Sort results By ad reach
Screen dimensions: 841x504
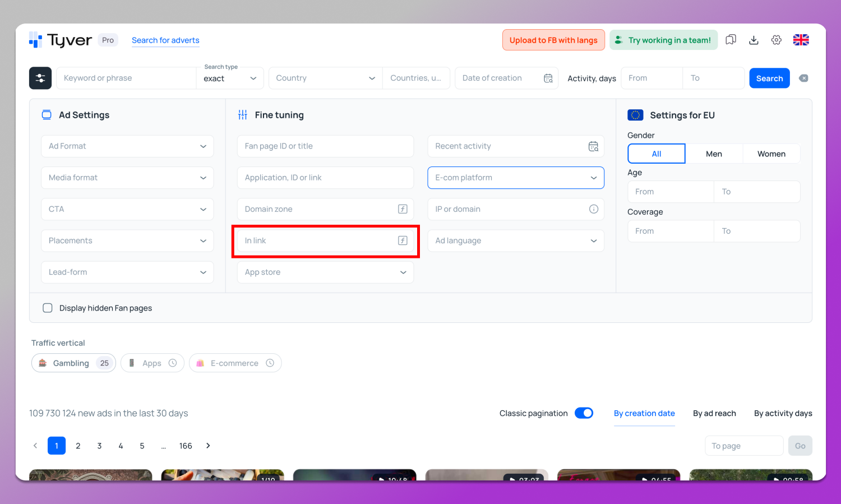714,413
